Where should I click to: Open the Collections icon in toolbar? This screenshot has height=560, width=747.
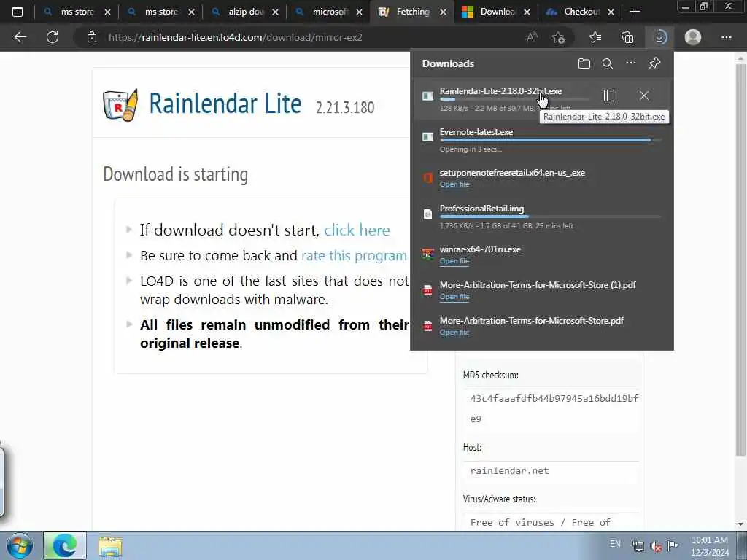coord(627,37)
